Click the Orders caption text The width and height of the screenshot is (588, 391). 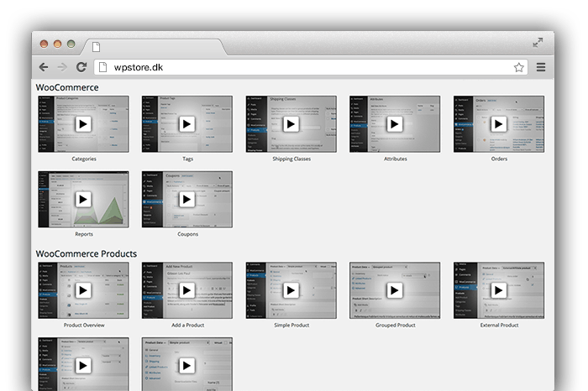[499, 159]
